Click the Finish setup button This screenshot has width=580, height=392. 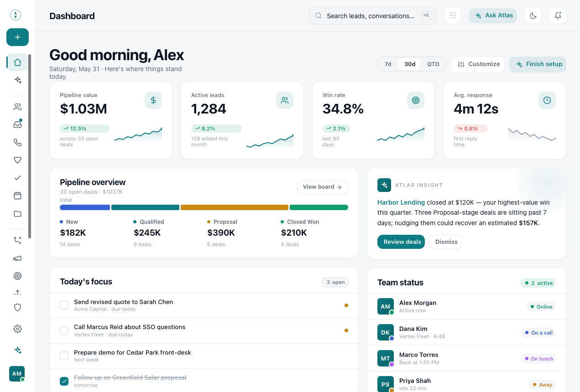click(538, 64)
